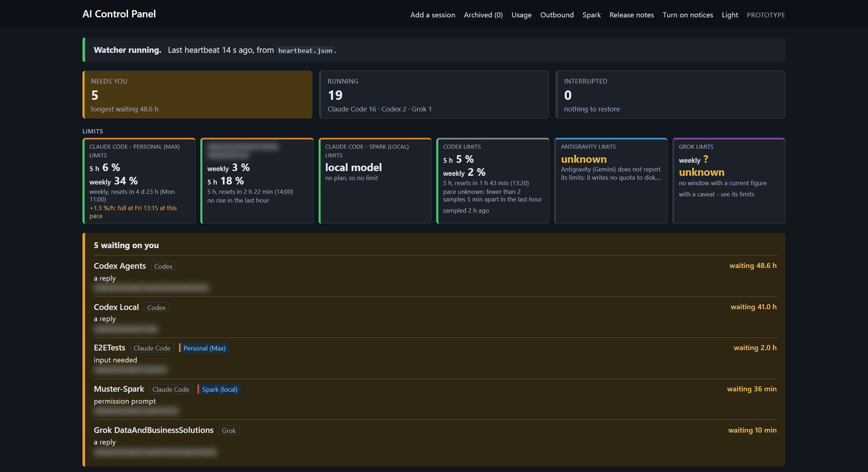This screenshot has height=472, width=868.
Task: Click the heartbeat.json file name
Action: pos(305,51)
